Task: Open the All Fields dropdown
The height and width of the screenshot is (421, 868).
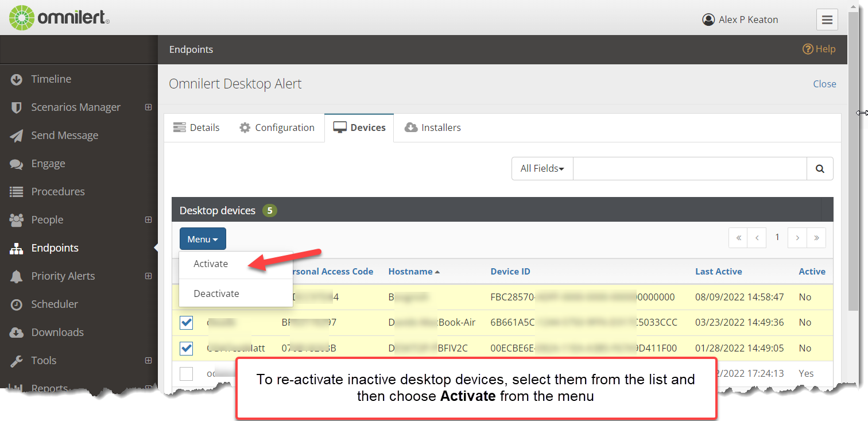Action: click(x=542, y=169)
